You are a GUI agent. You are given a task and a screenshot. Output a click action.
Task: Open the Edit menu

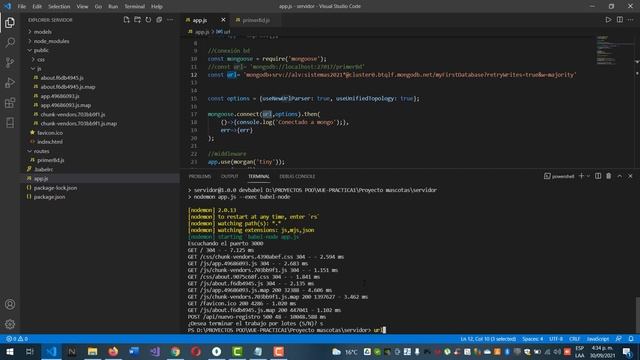coord(37,7)
